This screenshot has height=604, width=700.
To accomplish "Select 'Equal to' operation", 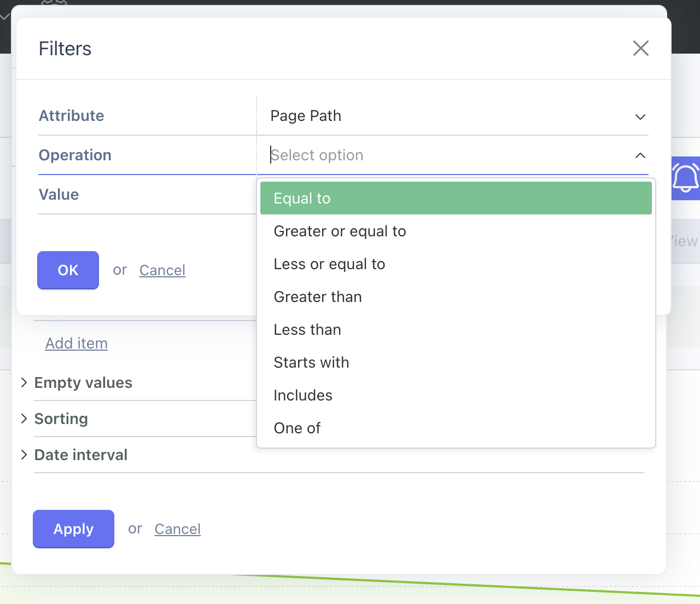I will pyautogui.click(x=456, y=198).
